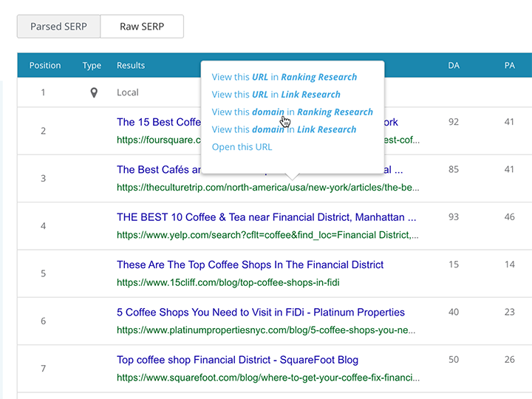The width and height of the screenshot is (532, 399).
Task: Open These Are The Top Coffee Shops link
Action: [250, 265]
